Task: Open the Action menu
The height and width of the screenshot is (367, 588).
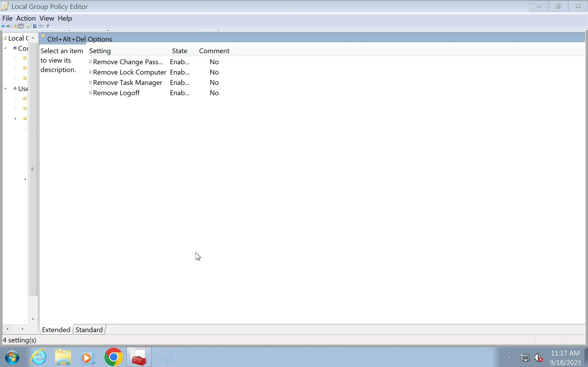Action: [x=26, y=18]
